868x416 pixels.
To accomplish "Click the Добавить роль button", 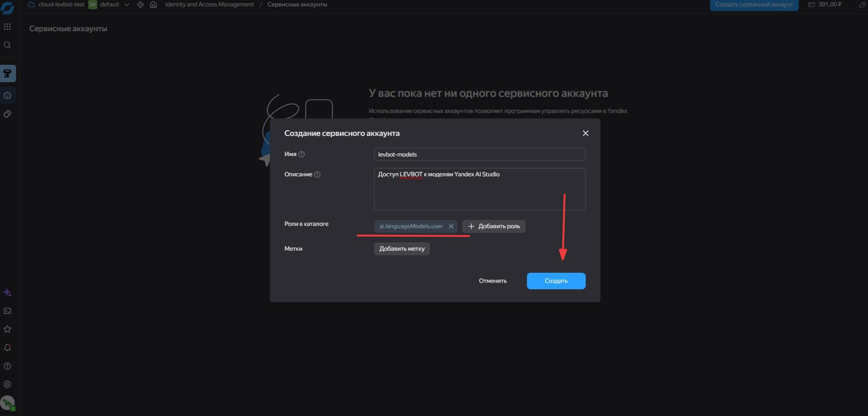I will 494,226.
